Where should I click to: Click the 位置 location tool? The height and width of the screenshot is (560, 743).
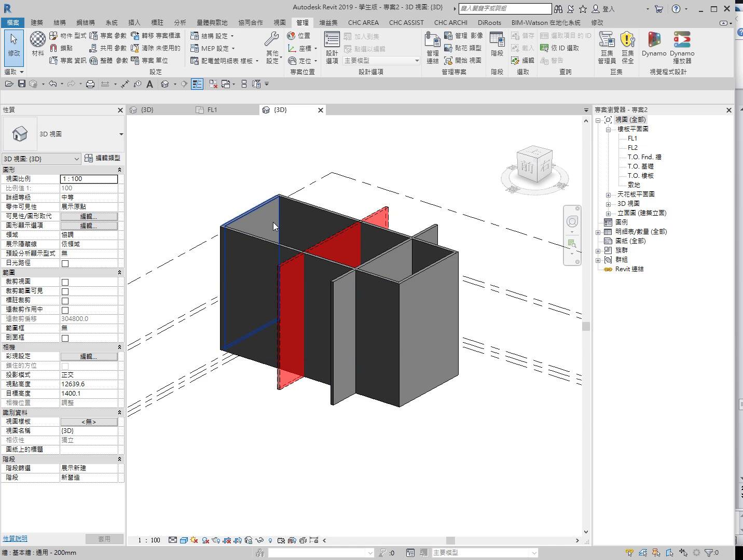(299, 36)
